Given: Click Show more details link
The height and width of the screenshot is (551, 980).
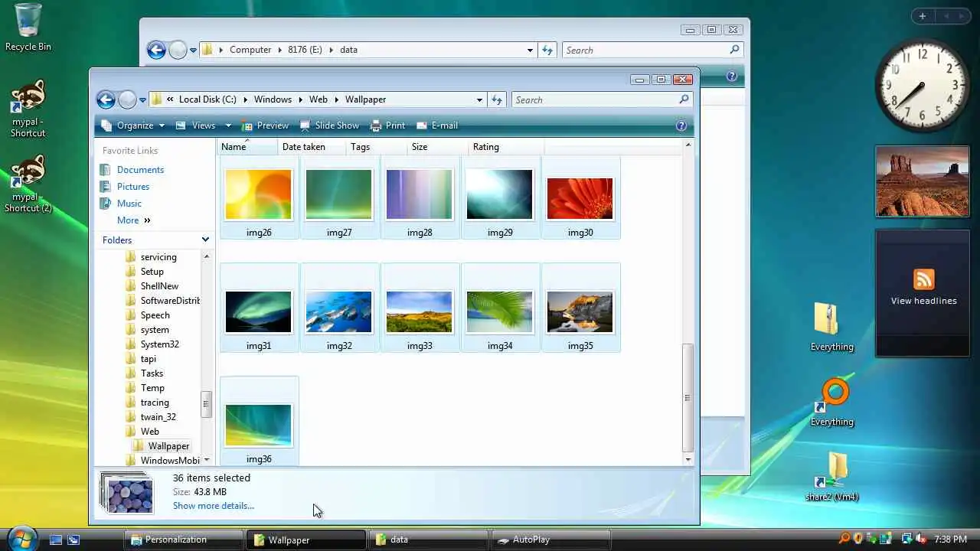Looking at the screenshot, I should point(214,506).
